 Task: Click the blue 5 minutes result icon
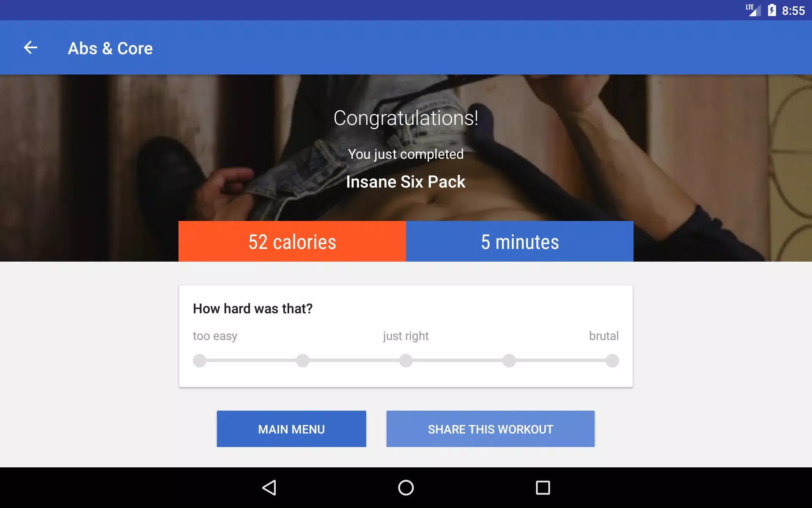520,241
